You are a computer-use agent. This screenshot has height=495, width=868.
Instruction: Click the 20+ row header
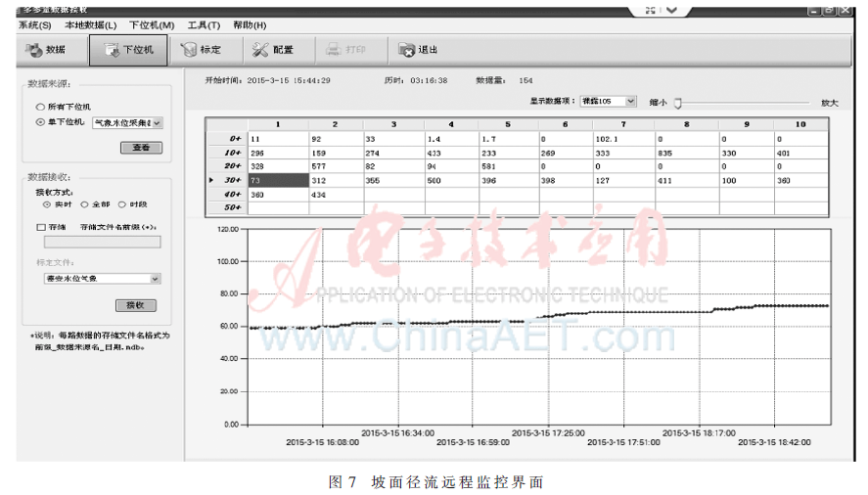pos(227,166)
